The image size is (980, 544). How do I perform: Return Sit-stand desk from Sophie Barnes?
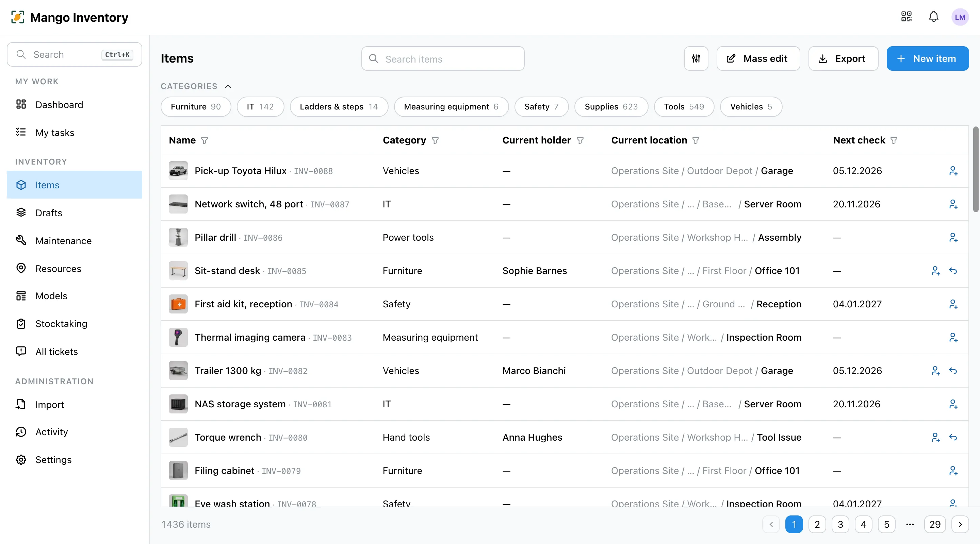pyautogui.click(x=953, y=271)
